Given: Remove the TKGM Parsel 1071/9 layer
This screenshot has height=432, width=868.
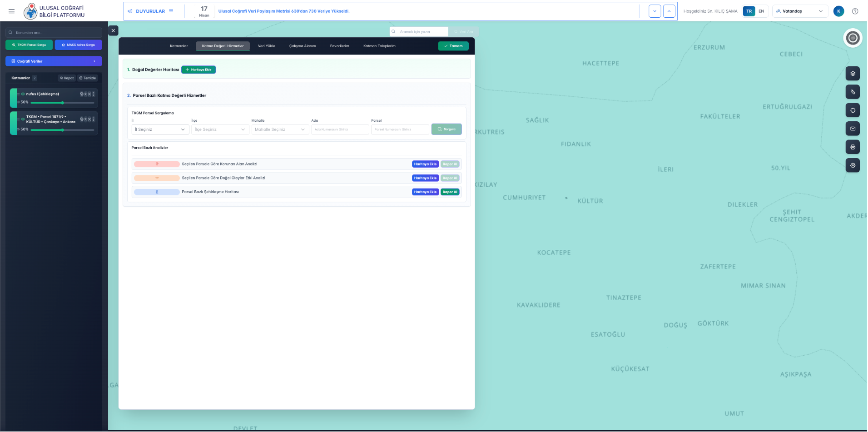Looking at the screenshot, I should [x=89, y=119].
